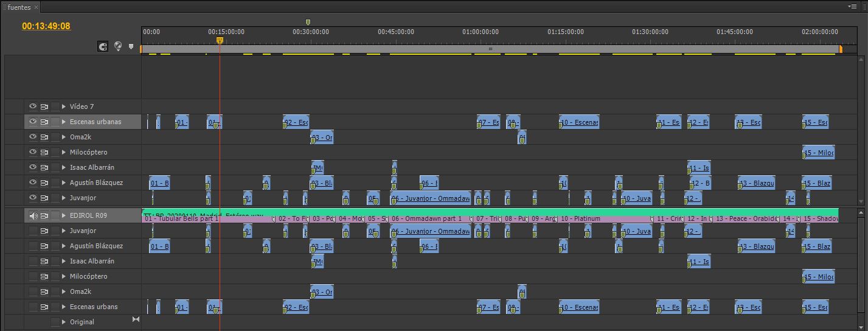Select the 13 - Peace - Orabidoo audio clip
868x331 pixels.
746,218
